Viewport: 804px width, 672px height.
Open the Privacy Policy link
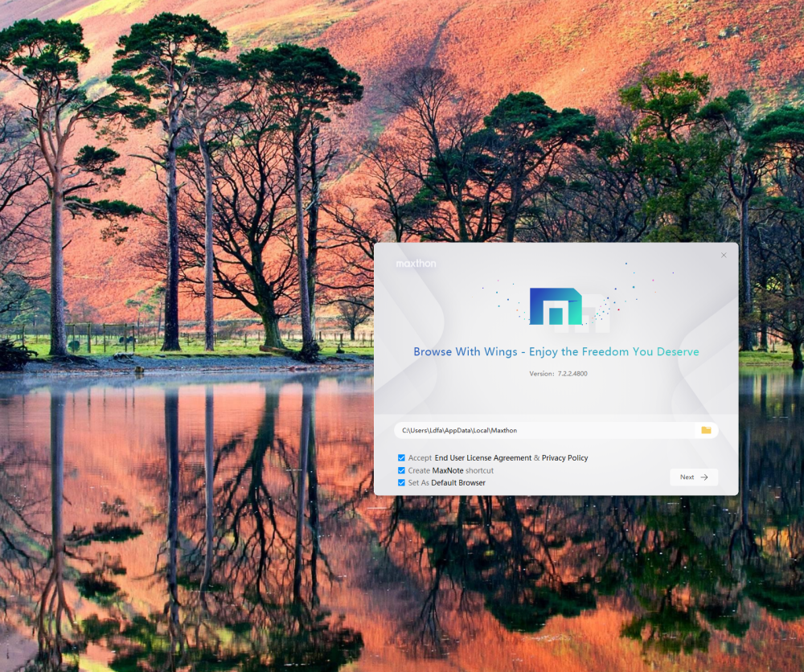(564, 458)
